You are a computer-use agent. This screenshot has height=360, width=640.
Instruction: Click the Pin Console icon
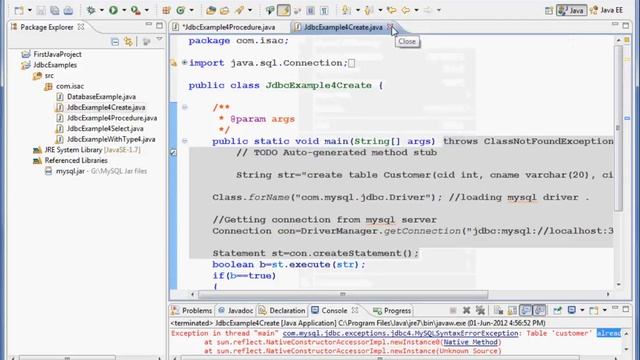point(557,311)
